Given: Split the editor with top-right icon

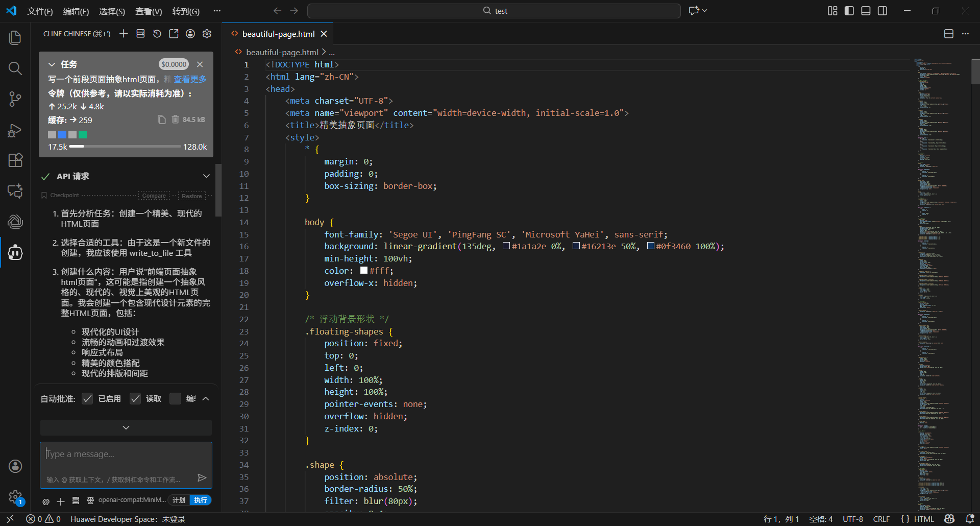Looking at the screenshot, I should [949, 34].
